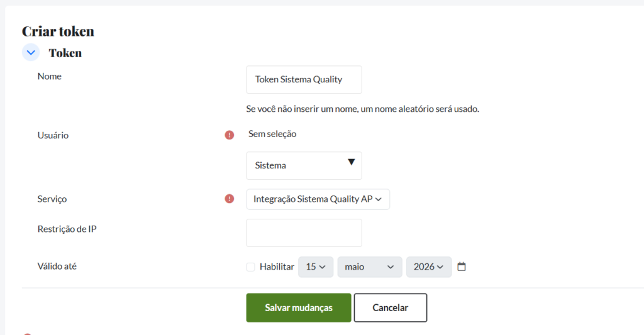Click the Restrição de IP input
644x335 pixels.
304,233
